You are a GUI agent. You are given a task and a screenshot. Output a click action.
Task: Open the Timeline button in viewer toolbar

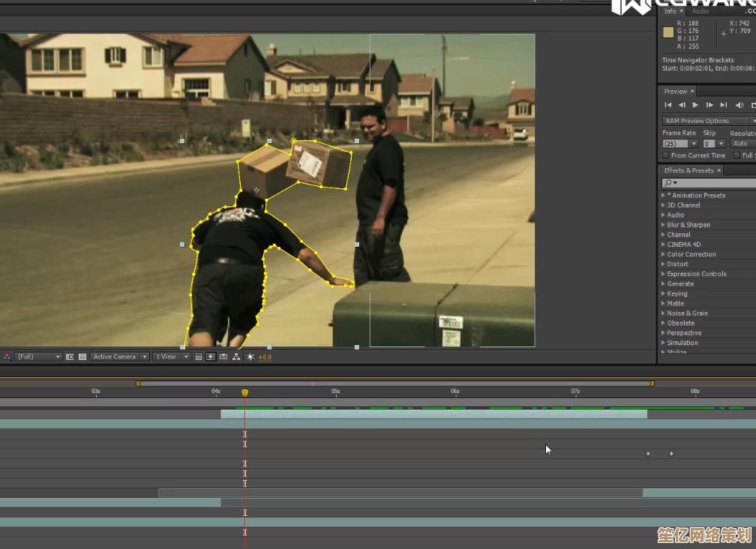pos(223,357)
